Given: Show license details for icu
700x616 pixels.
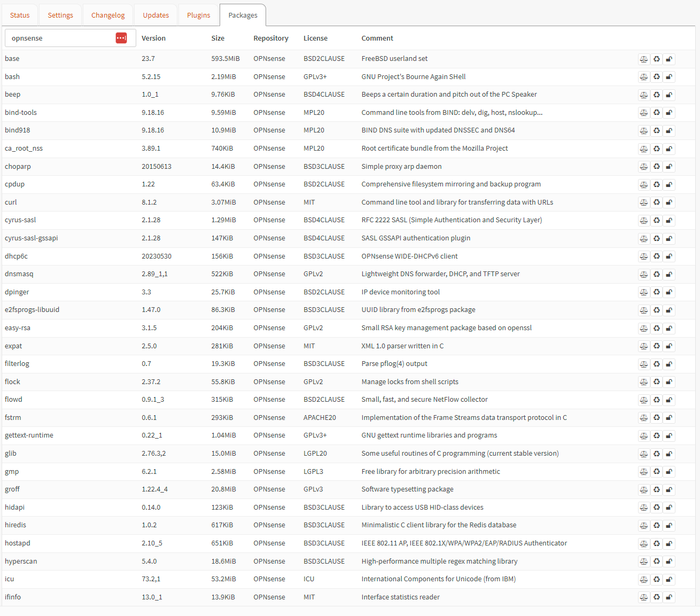Looking at the screenshot, I should tap(644, 580).
